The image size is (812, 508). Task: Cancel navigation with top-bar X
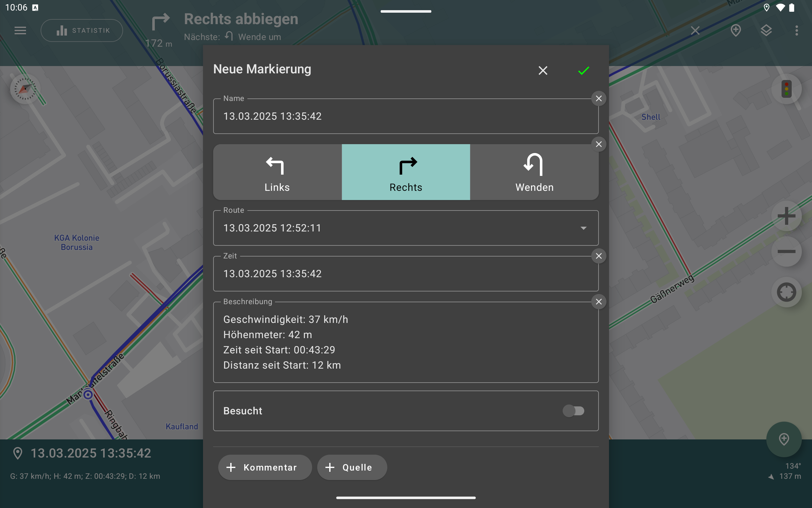click(695, 30)
